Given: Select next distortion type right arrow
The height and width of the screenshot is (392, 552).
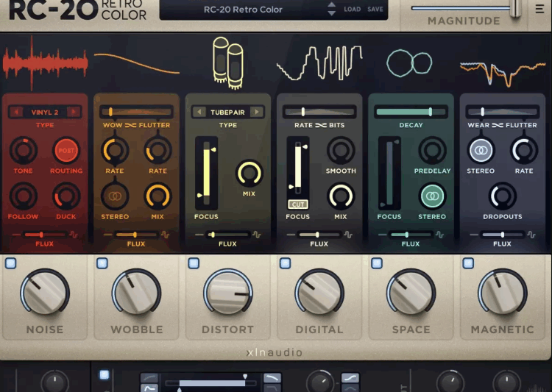Looking at the screenshot, I should [257, 113].
